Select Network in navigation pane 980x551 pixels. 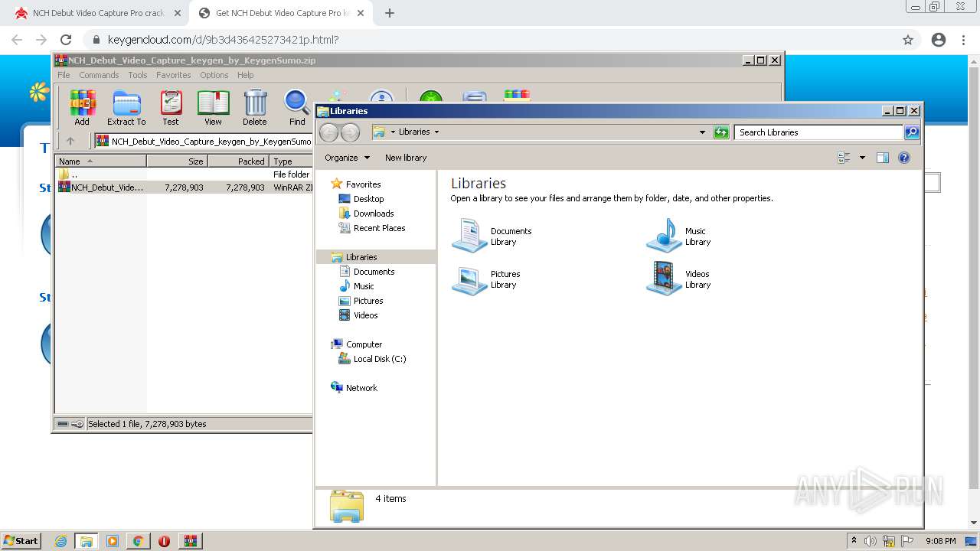click(361, 388)
